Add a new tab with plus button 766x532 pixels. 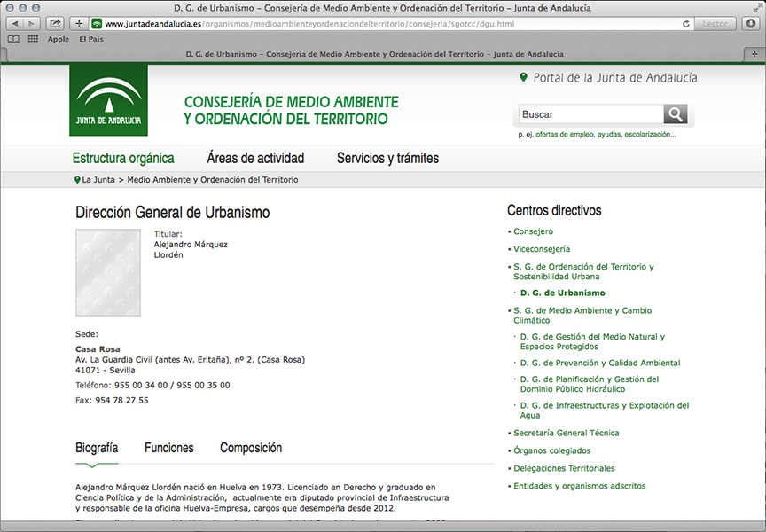754,54
